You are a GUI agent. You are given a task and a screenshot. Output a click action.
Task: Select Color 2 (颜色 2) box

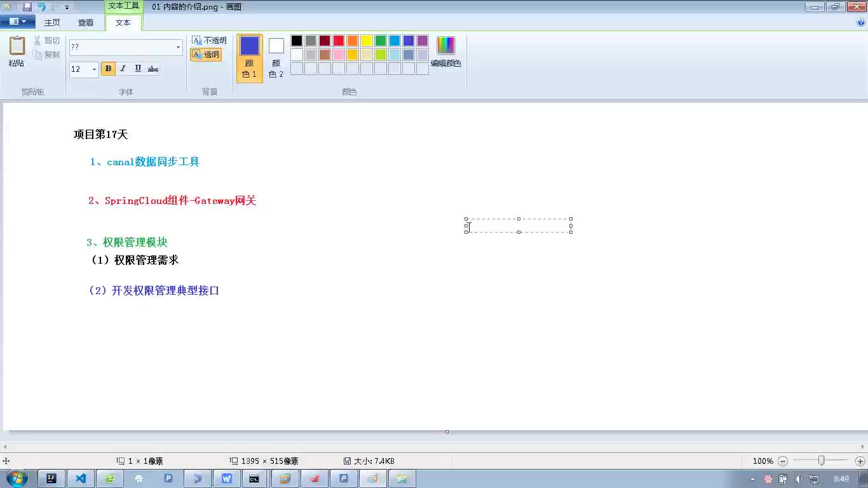(276, 58)
